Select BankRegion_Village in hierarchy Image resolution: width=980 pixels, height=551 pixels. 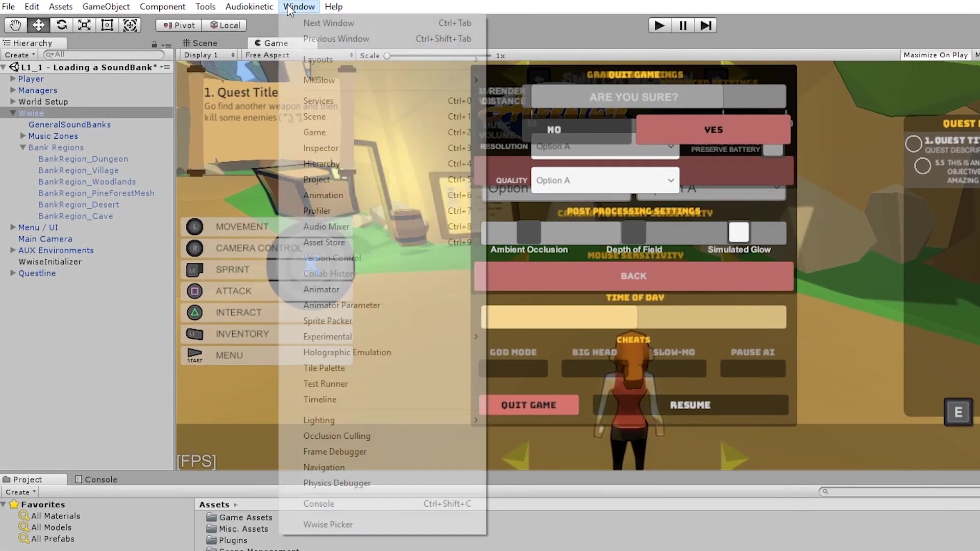[78, 170]
